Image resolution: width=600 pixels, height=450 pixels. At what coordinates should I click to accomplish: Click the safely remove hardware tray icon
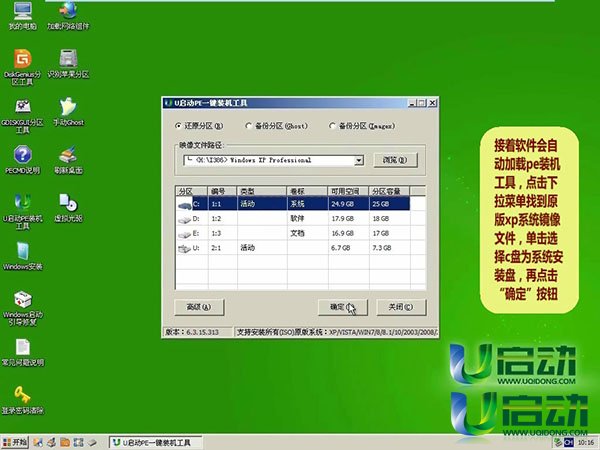pyautogui.click(x=558, y=442)
